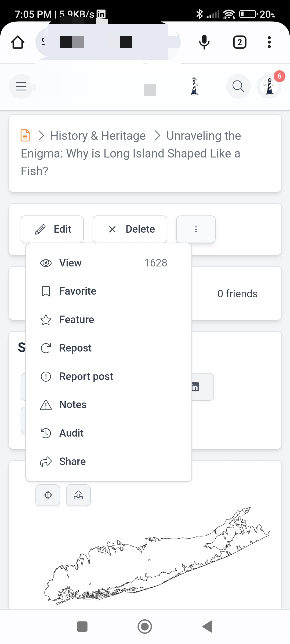This screenshot has height=644, width=290.
Task: Open the browser tabs switcher
Action: [x=240, y=42]
